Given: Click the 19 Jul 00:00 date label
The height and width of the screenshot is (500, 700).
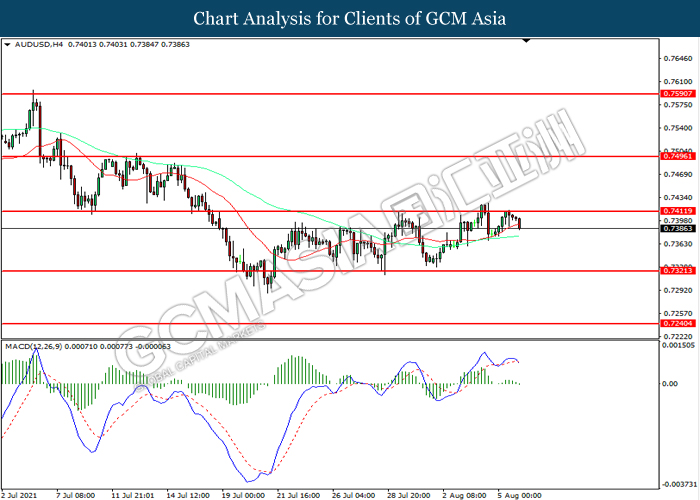Looking at the screenshot, I should tap(243, 494).
